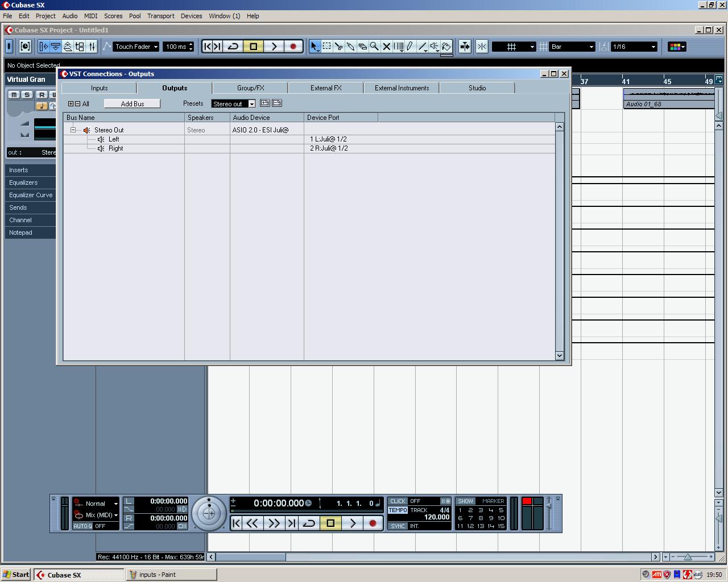Open the 1/16 quantize dropdown
Screen dimensions: 728x582
pos(634,47)
